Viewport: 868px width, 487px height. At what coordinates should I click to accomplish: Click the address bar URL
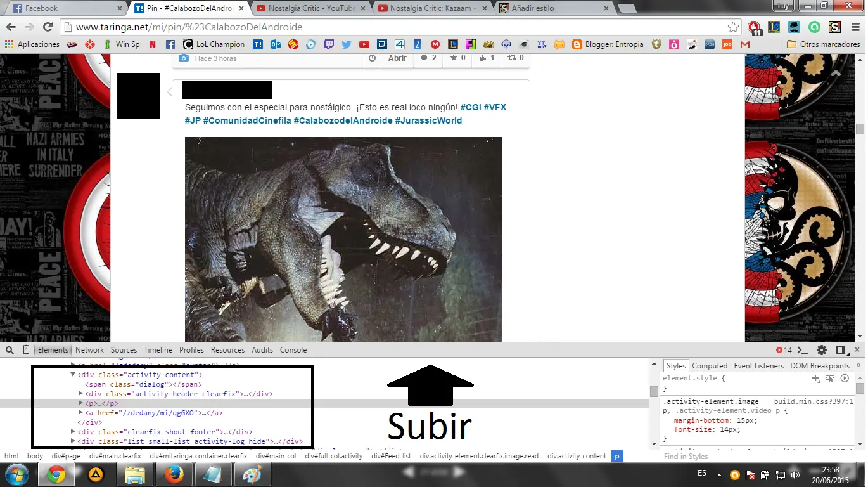[189, 27]
